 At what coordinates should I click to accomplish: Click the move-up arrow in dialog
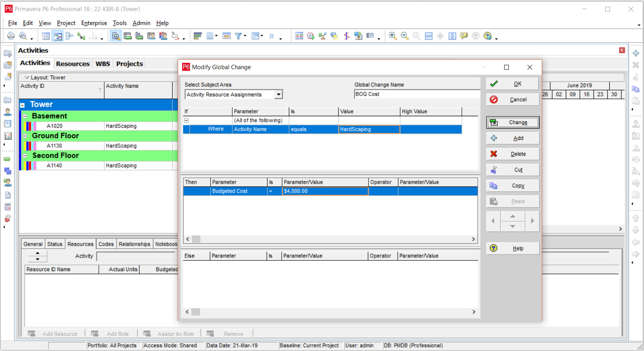(x=512, y=216)
